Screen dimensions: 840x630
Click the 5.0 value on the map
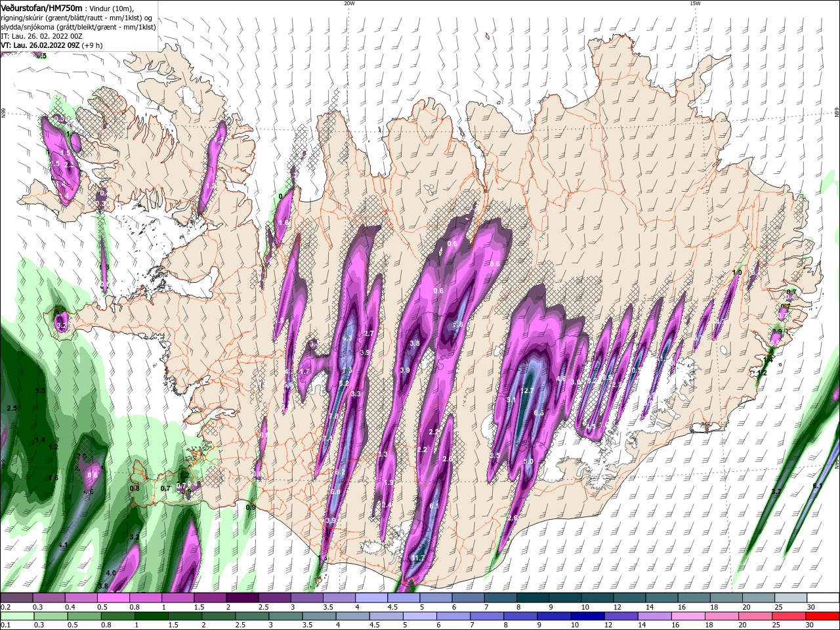(x=528, y=461)
